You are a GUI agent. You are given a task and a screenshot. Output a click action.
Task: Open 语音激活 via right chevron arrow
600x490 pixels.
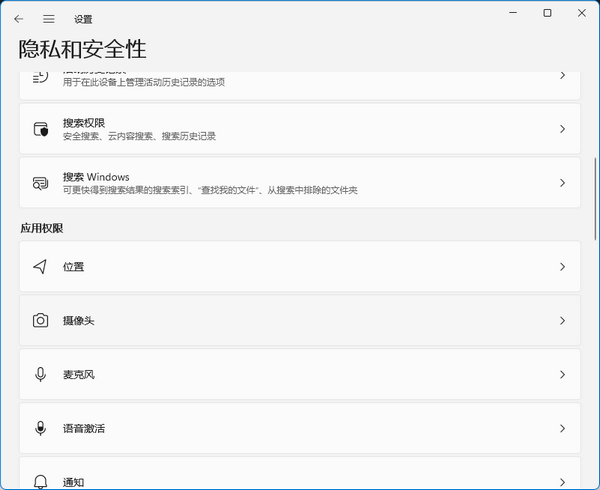562,429
